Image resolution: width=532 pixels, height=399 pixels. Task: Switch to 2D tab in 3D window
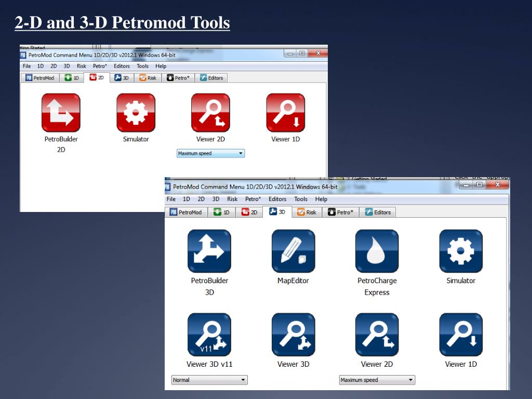pos(249,212)
